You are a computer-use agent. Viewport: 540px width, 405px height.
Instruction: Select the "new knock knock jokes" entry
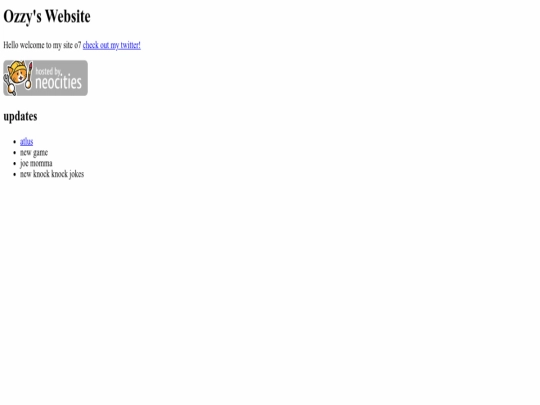[x=52, y=174]
